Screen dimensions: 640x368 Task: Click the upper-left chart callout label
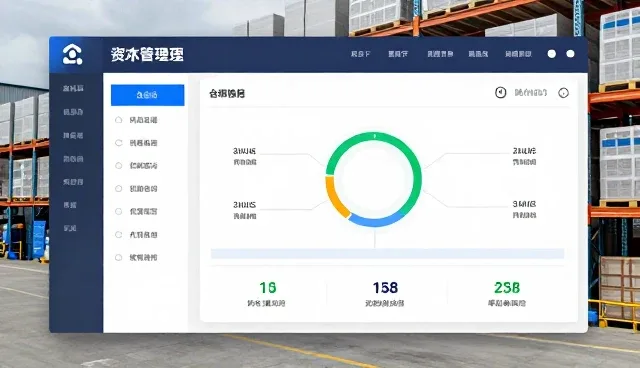pos(245,156)
